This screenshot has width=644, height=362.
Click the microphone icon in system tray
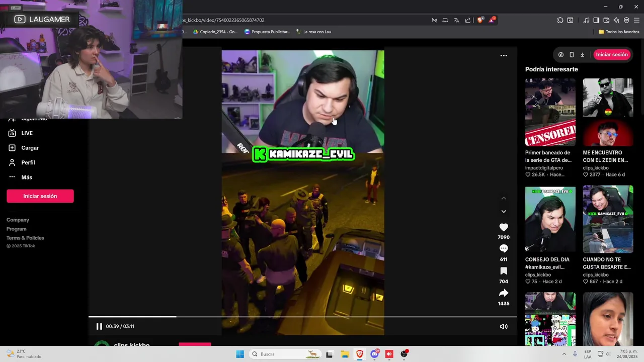coord(575,354)
